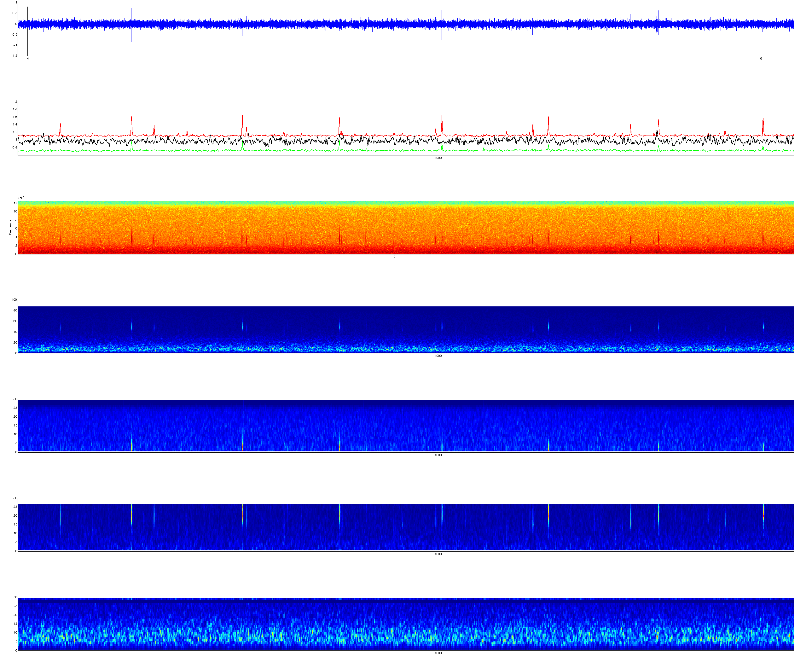Click the "2" tick label under the orange spectrogram
Image resolution: width=812 pixels, height=661 pixels.
[x=394, y=257]
